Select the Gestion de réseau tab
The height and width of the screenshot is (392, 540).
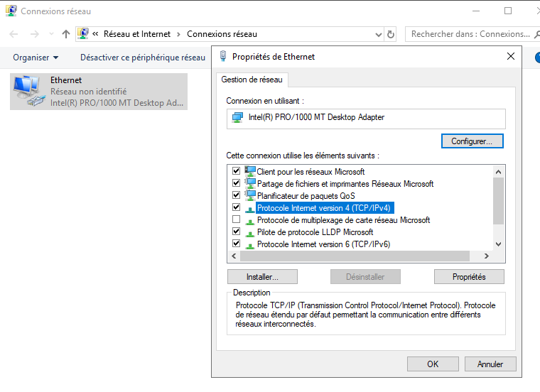point(252,80)
